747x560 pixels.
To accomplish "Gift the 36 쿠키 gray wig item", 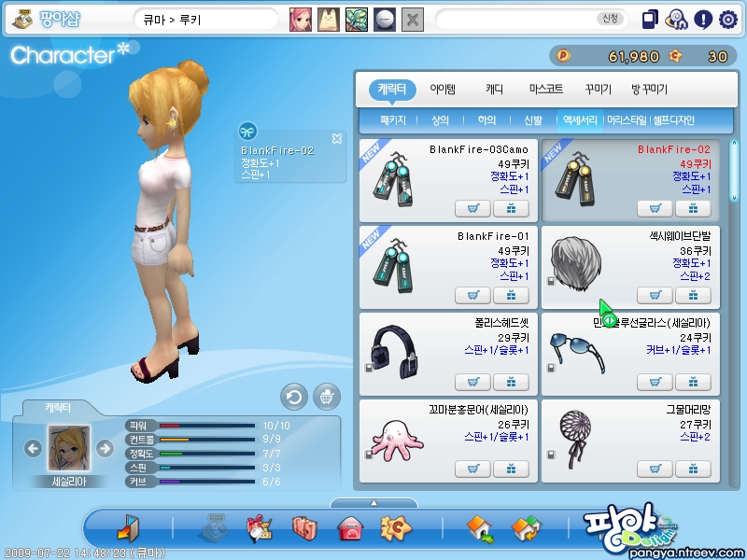I will [x=693, y=295].
